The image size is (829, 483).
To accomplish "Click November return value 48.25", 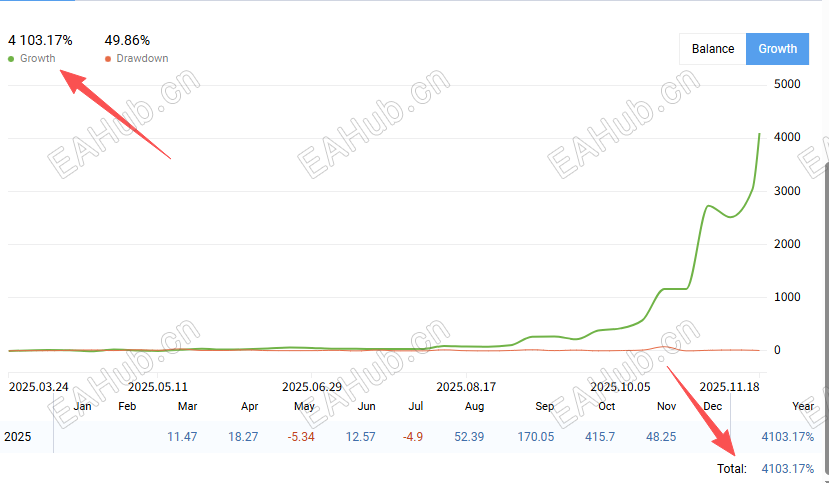I will pos(661,438).
